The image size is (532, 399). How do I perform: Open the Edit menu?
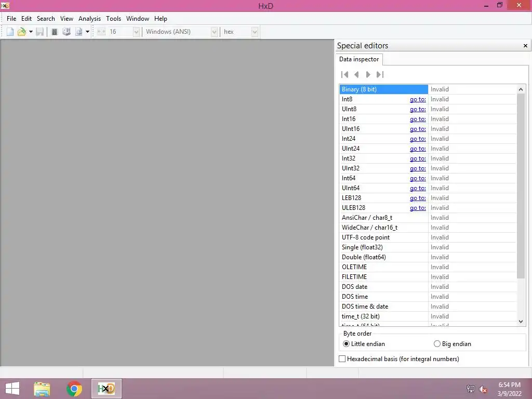[x=26, y=19]
